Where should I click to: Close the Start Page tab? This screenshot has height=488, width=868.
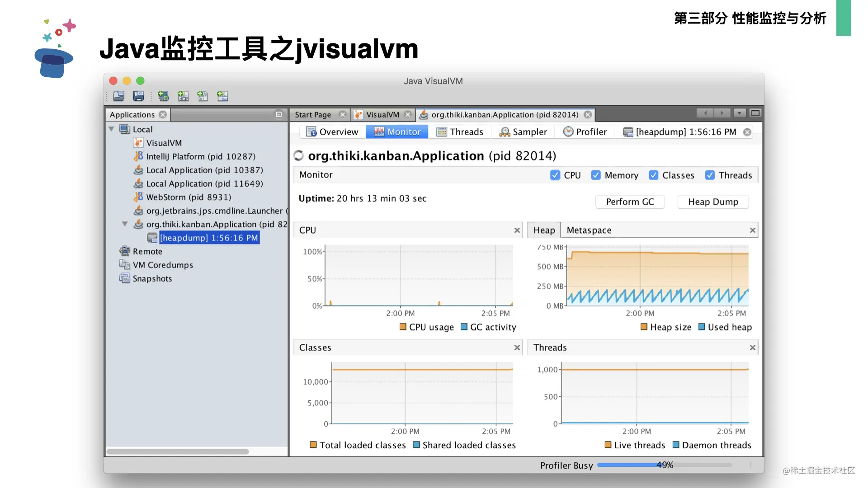point(343,115)
